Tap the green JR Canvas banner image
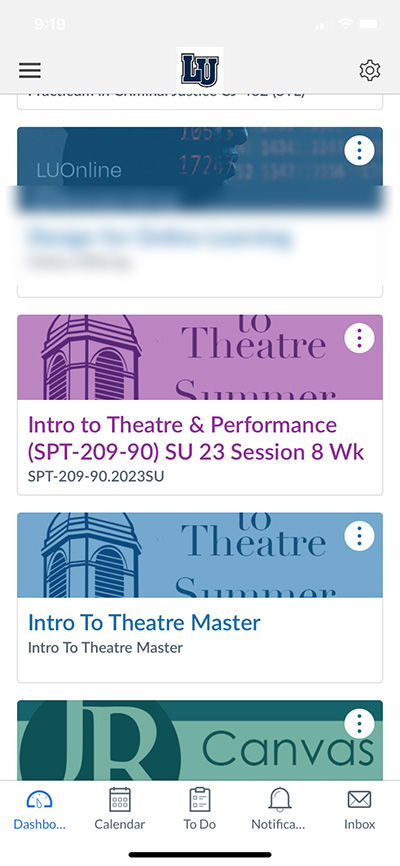 pyautogui.click(x=200, y=740)
